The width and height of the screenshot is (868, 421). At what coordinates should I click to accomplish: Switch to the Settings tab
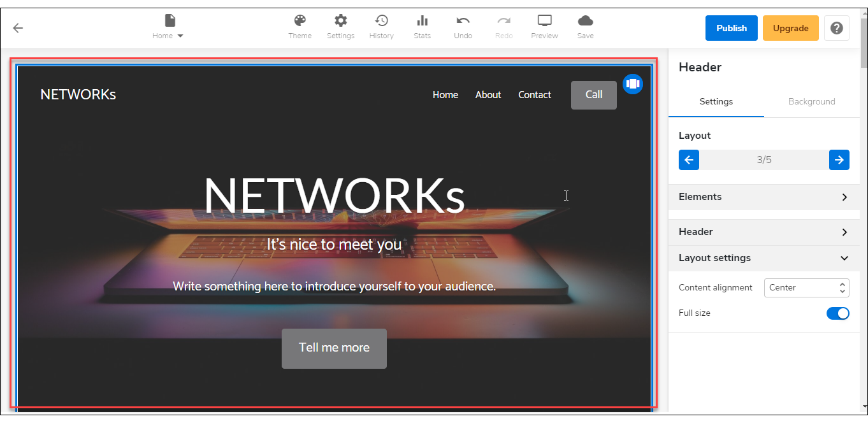pos(716,101)
